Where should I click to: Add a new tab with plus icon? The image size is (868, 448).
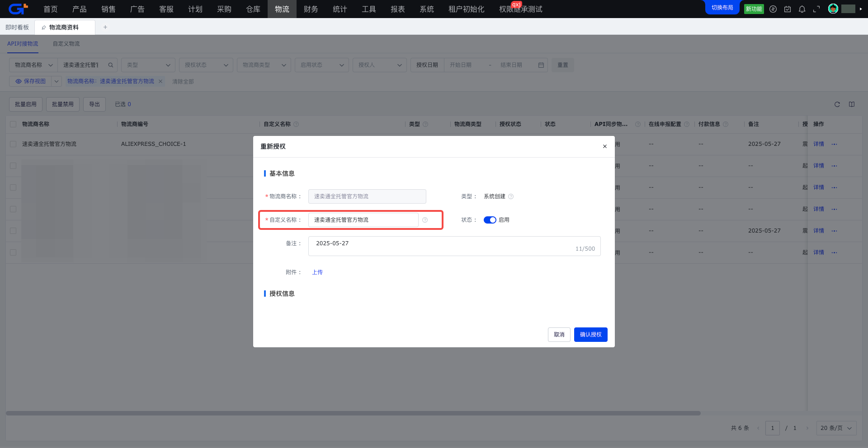coord(105,27)
